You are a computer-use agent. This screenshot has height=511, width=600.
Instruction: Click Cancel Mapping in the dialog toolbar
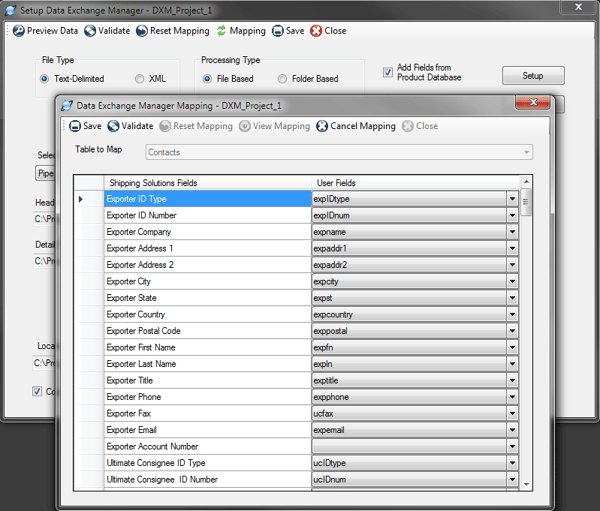(x=322, y=126)
